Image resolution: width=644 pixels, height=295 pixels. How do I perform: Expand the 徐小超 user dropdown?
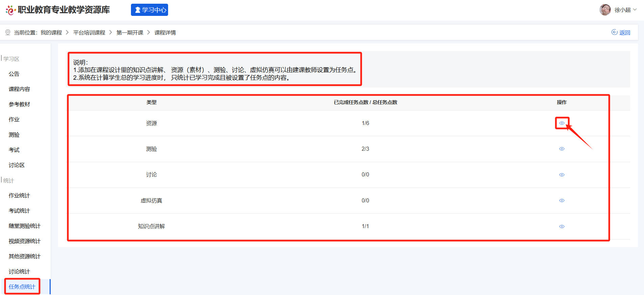[625, 10]
